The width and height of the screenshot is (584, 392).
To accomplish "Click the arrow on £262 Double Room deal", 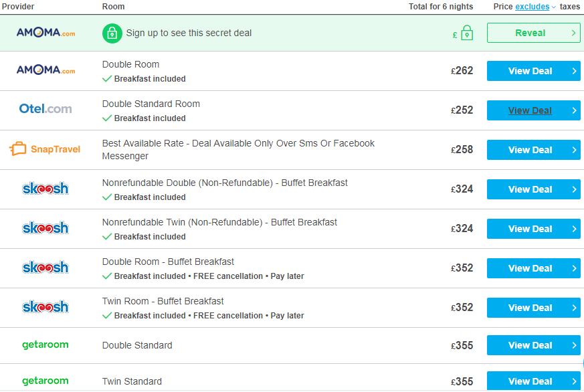I will pos(574,71).
